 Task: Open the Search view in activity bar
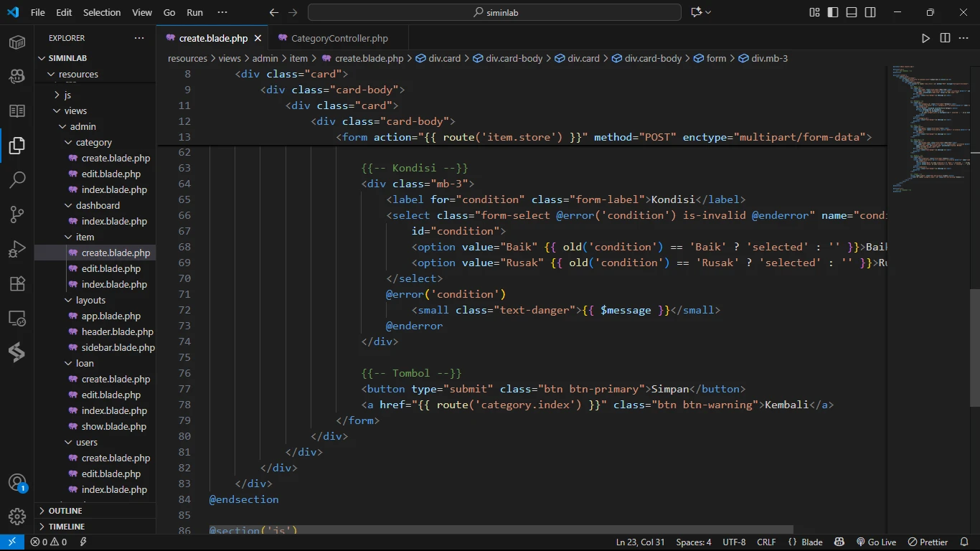(x=17, y=179)
